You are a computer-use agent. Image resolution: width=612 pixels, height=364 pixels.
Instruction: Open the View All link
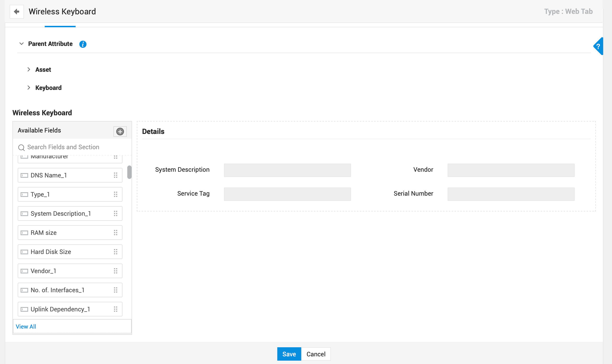point(26,326)
